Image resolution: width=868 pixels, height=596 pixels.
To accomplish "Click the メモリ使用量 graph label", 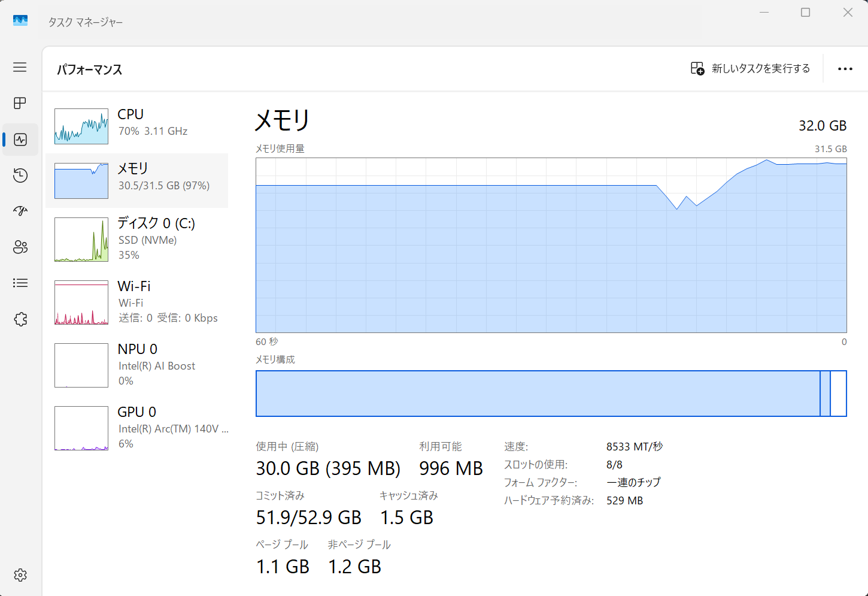I will (280, 149).
